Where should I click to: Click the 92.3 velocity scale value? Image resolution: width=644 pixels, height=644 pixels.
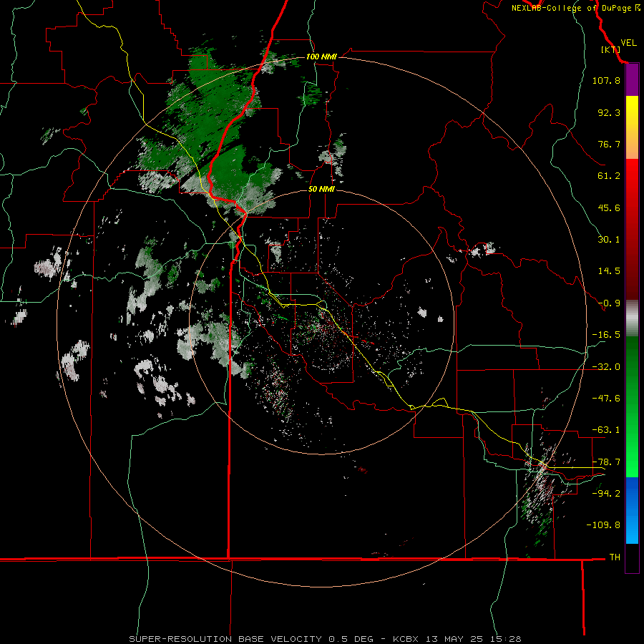[x=609, y=112]
